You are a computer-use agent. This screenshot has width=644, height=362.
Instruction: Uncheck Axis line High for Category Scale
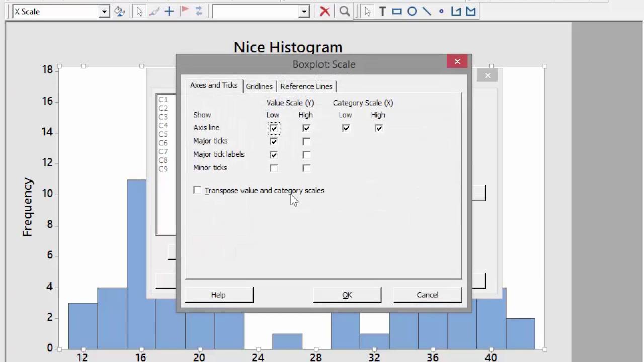(379, 128)
